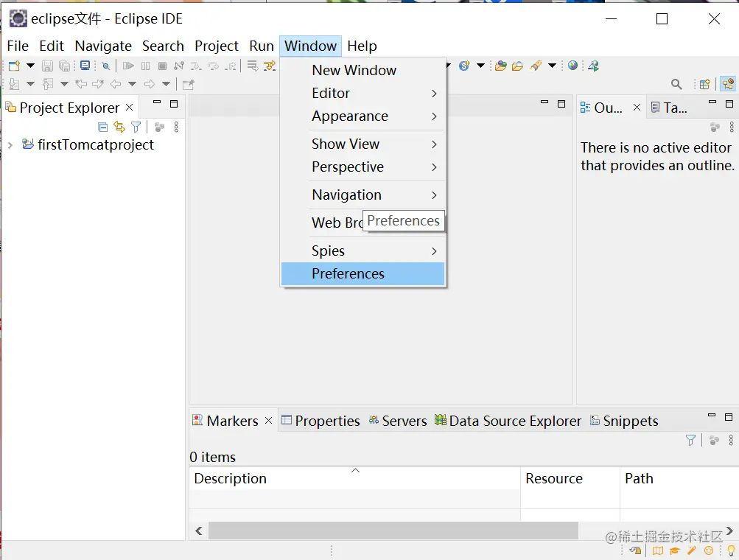Click the Open Task folder icon
This screenshot has width=739, height=560.
click(517, 66)
